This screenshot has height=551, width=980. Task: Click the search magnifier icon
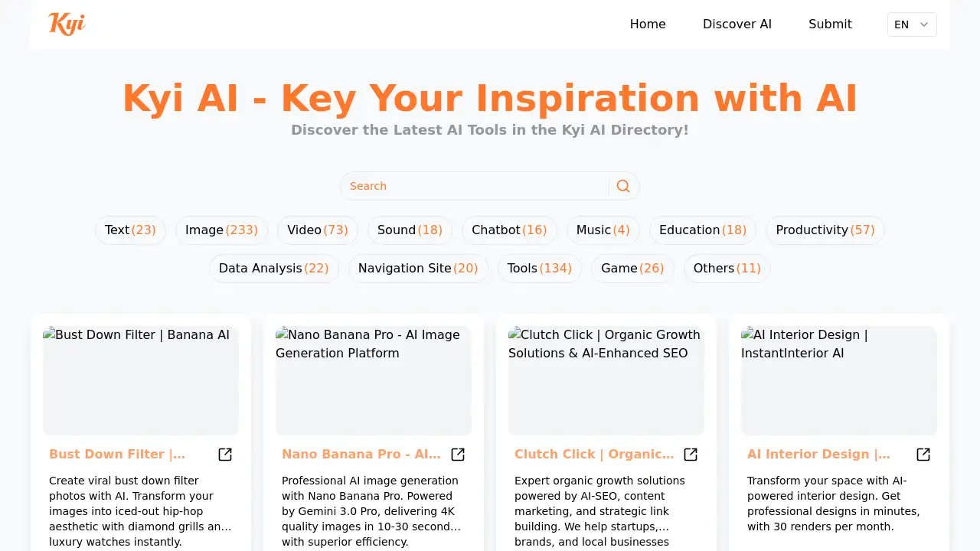[x=623, y=186]
